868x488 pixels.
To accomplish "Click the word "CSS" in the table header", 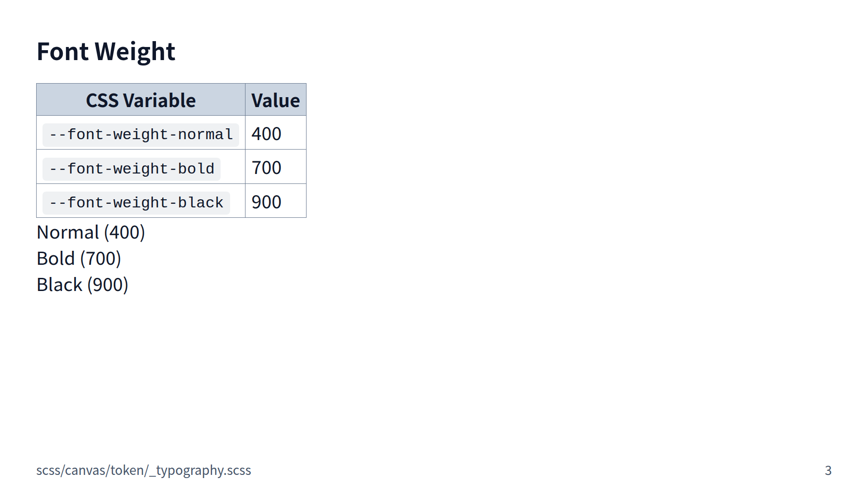I will pos(102,100).
